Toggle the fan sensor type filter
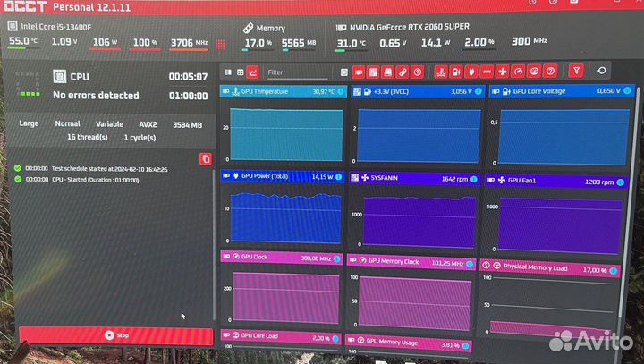This screenshot has width=644, height=364. 503,72
